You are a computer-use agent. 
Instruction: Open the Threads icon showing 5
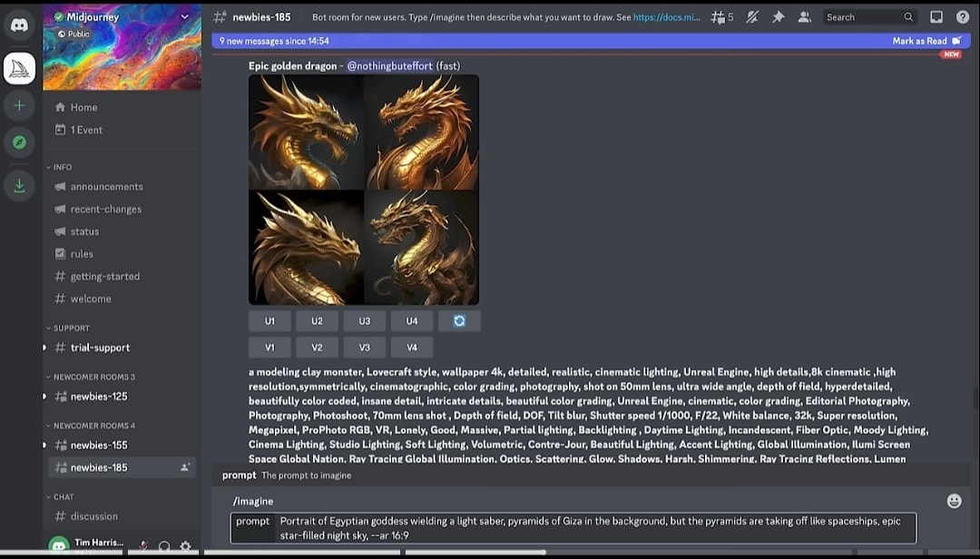tap(722, 17)
